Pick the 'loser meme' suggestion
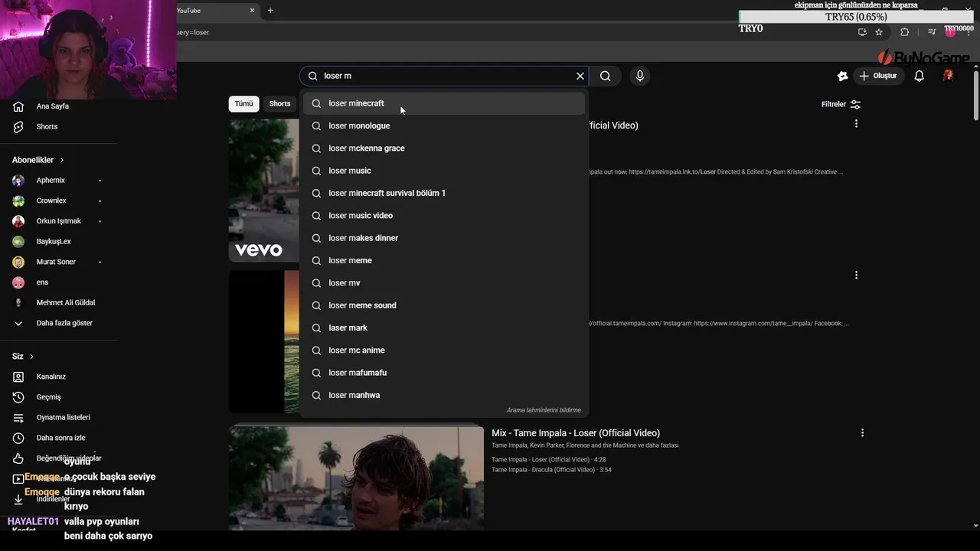980x551 pixels. [x=444, y=260]
